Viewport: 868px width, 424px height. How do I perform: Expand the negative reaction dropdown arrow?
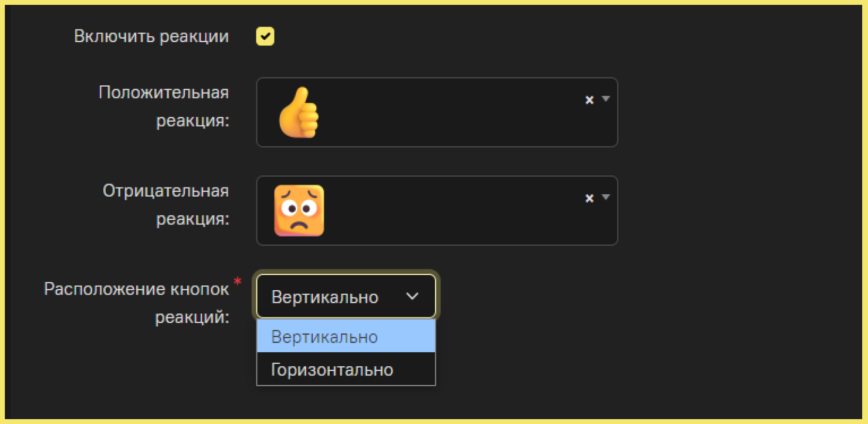pos(606,197)
